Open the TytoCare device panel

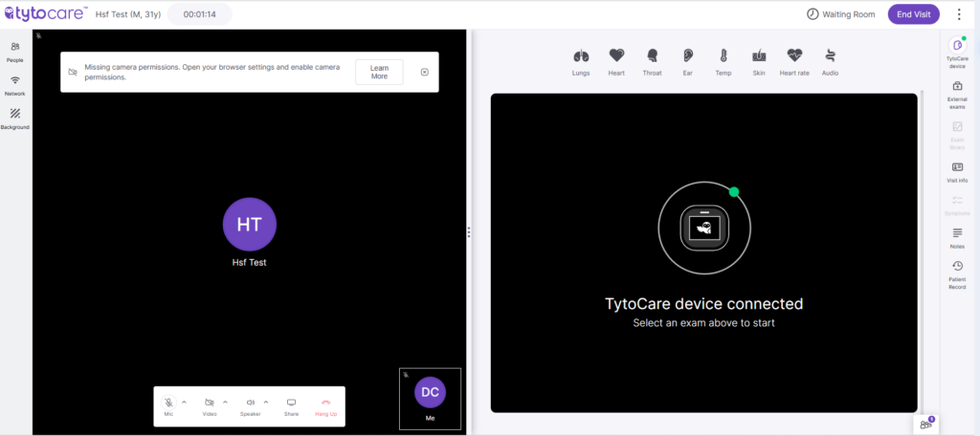pos(957,53)
